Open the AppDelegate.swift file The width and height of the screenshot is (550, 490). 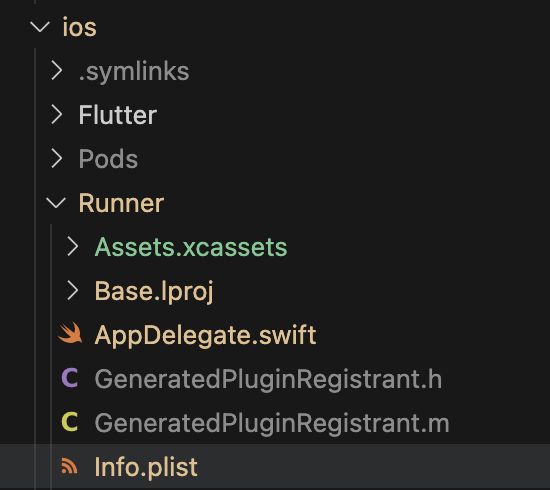(206, 335)
